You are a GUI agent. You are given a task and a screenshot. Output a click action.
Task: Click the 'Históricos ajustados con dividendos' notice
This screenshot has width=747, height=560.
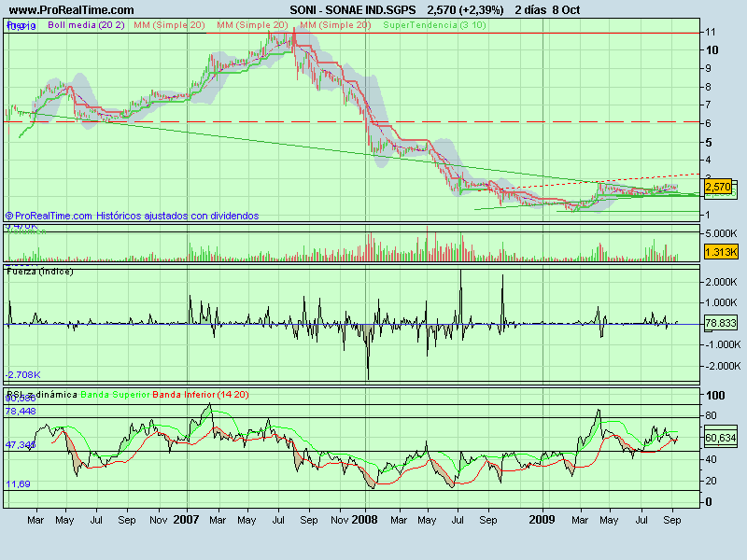pos(177,216)
